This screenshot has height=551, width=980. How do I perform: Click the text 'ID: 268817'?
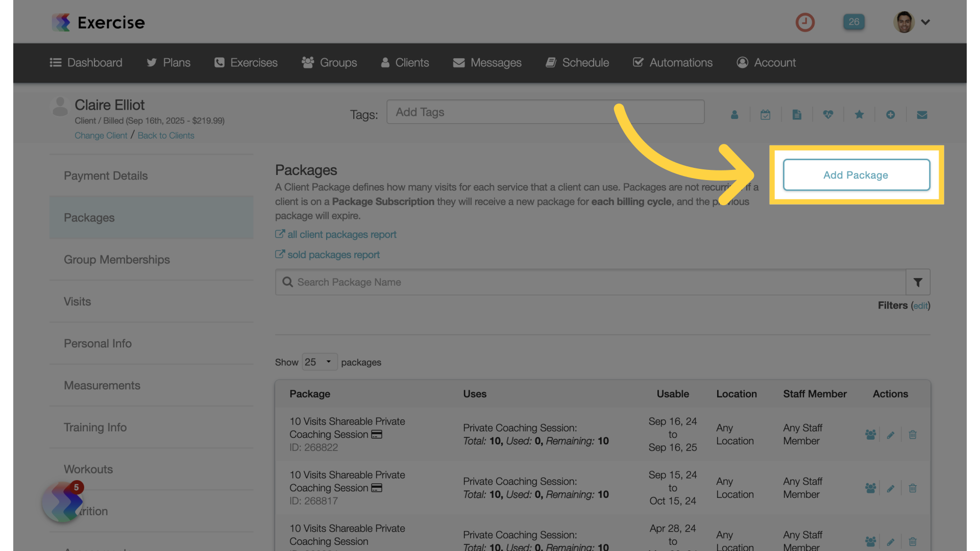click(314, 501)
